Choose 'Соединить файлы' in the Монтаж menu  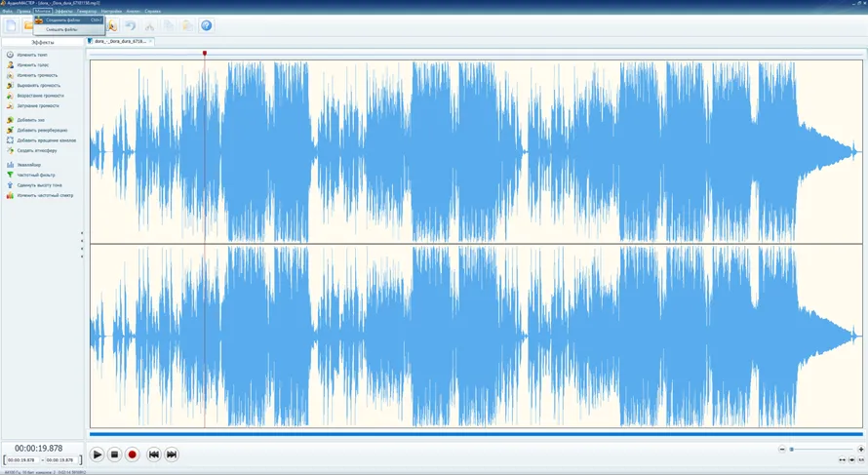click(68, 20)
